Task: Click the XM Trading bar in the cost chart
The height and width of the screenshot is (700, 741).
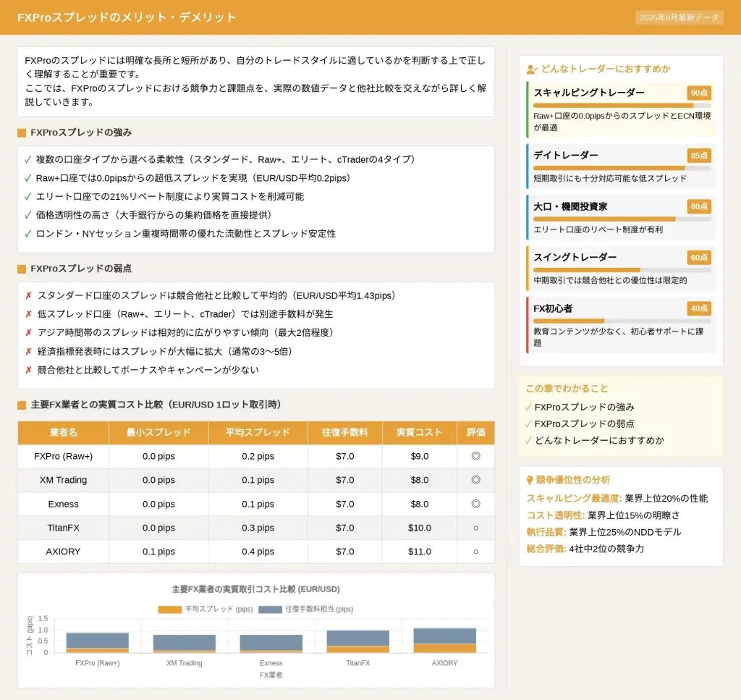Action: pos(184,643)
